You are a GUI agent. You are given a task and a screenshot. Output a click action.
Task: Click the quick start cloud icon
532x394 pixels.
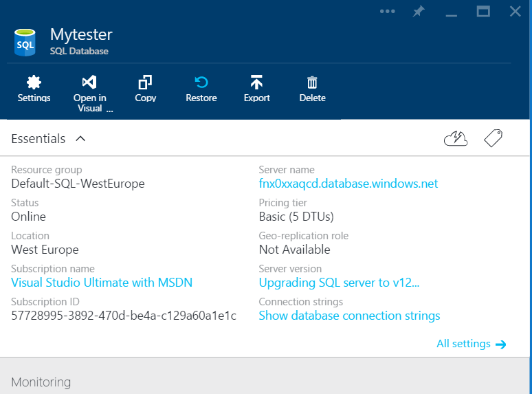tap(456, 139)
